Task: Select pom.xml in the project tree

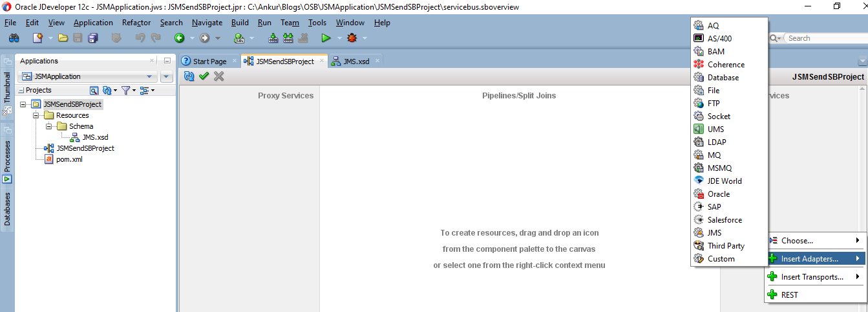Action: click(x=69, y=159)
